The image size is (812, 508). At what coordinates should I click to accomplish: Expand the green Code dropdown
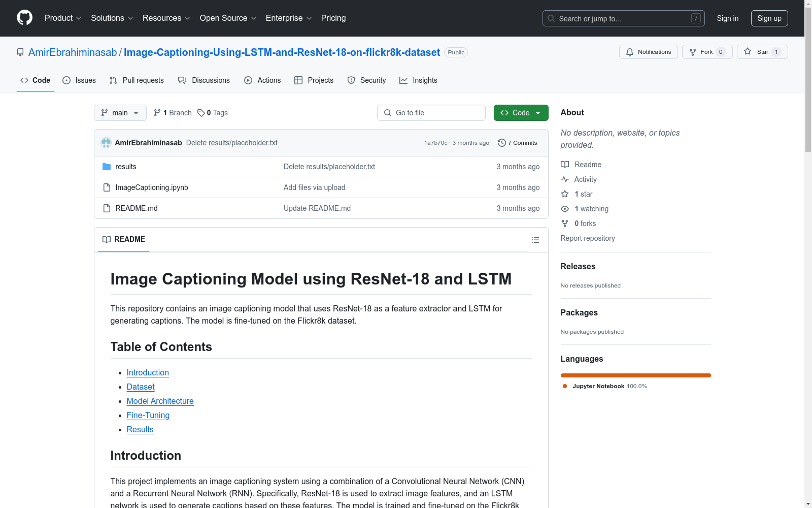[x=521, y=113]
